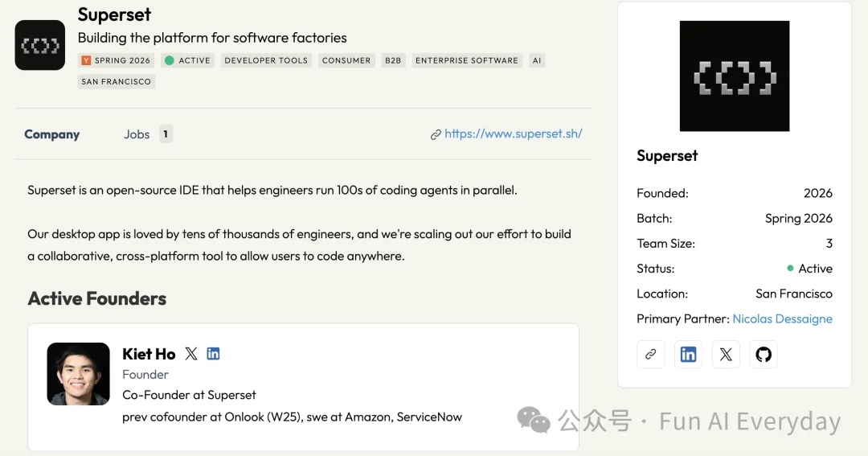Click the Team Size value 3

point(829,243)
